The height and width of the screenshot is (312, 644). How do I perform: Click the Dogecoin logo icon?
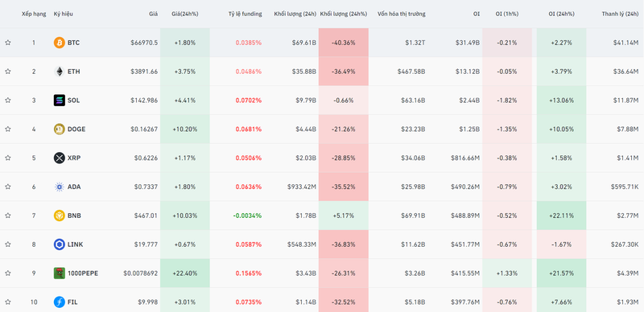[x=59, y=129]
